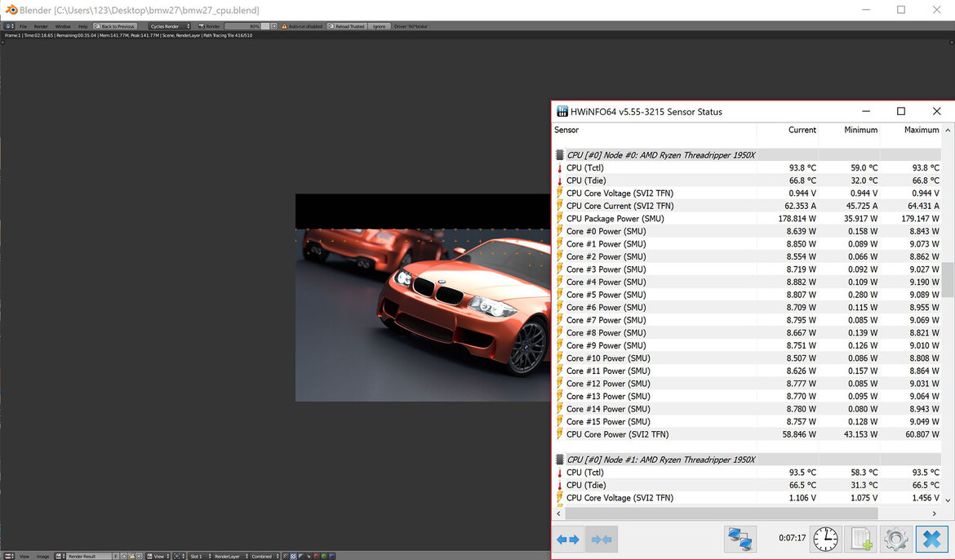The width and height of the screenshot is (955, 560).
Task: Click Blender red channel button
Action: coord(316,557)
